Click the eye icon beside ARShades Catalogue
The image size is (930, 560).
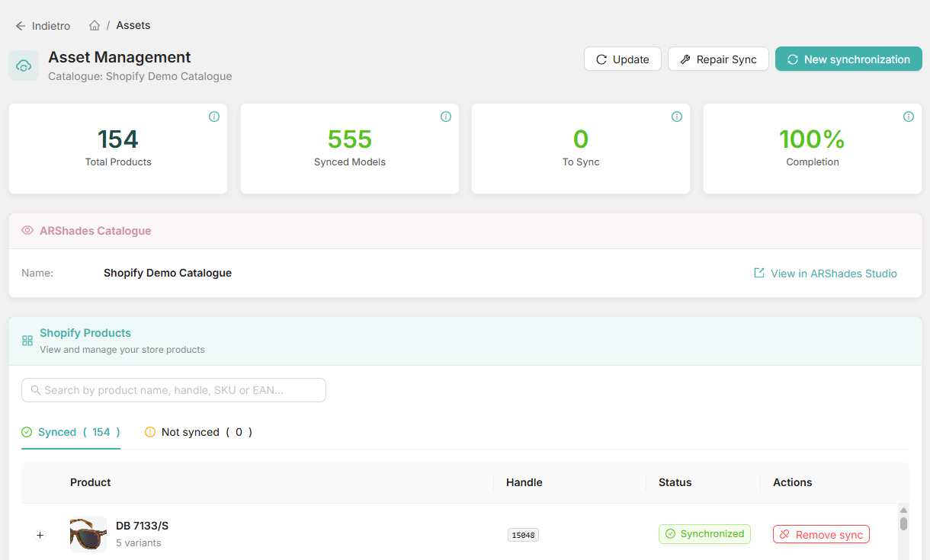tap(27, 230)
